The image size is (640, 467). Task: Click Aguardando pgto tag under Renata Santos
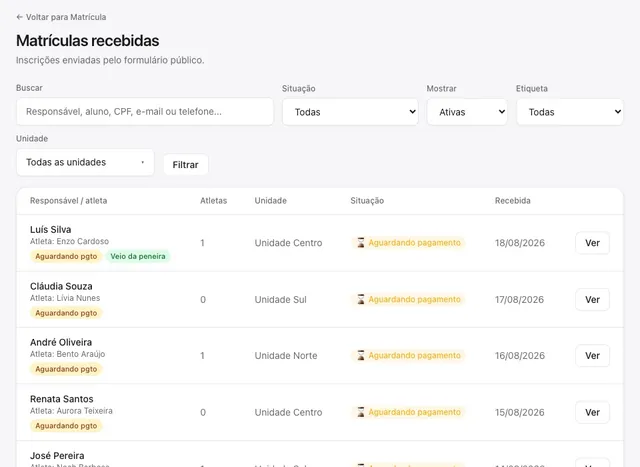pyautogui.click(x=66, y=426)
